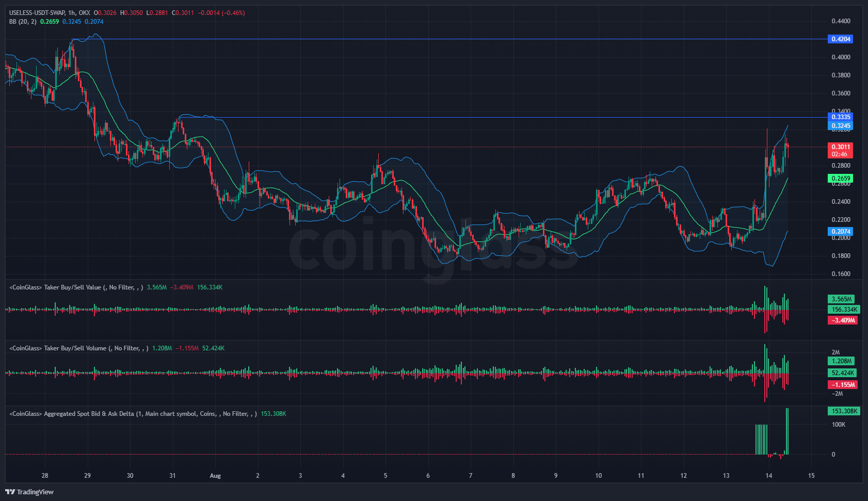Click the 0.4400 price axis label
Image resolution: width=868 pixels, height=501 pixels.
pos(841,21)
